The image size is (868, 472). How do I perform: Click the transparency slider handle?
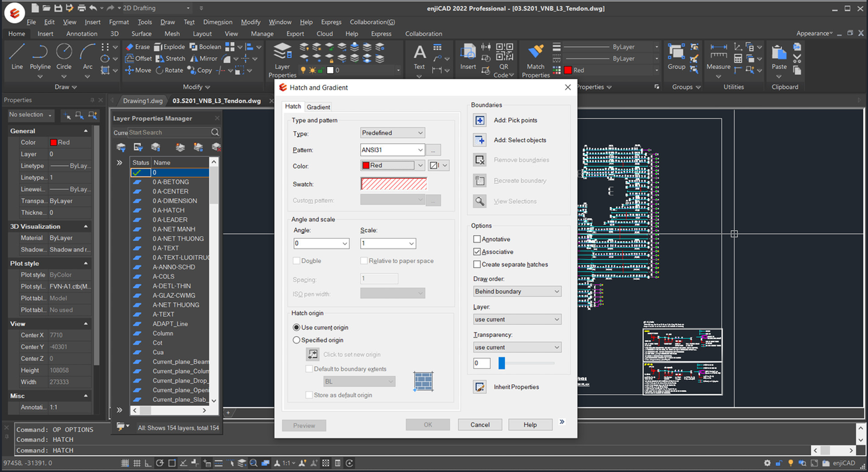click(501, 363)
